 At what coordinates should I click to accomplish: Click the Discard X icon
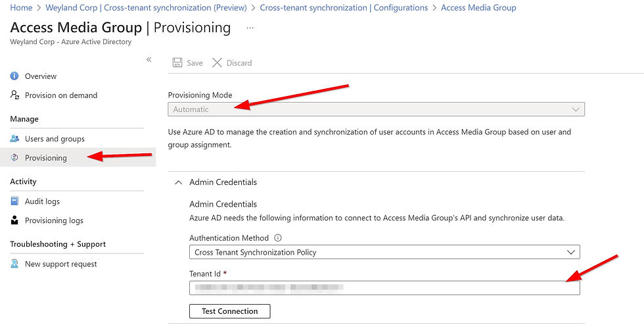coord(217,63)
